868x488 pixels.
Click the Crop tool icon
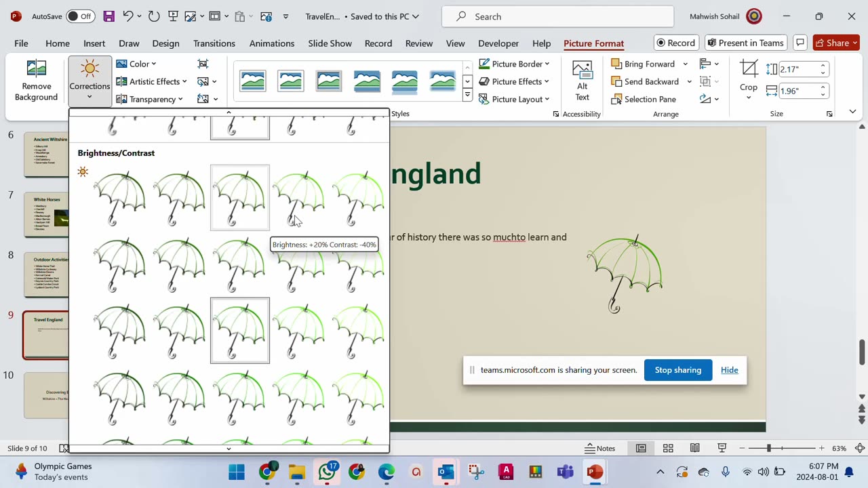point(749,68)
